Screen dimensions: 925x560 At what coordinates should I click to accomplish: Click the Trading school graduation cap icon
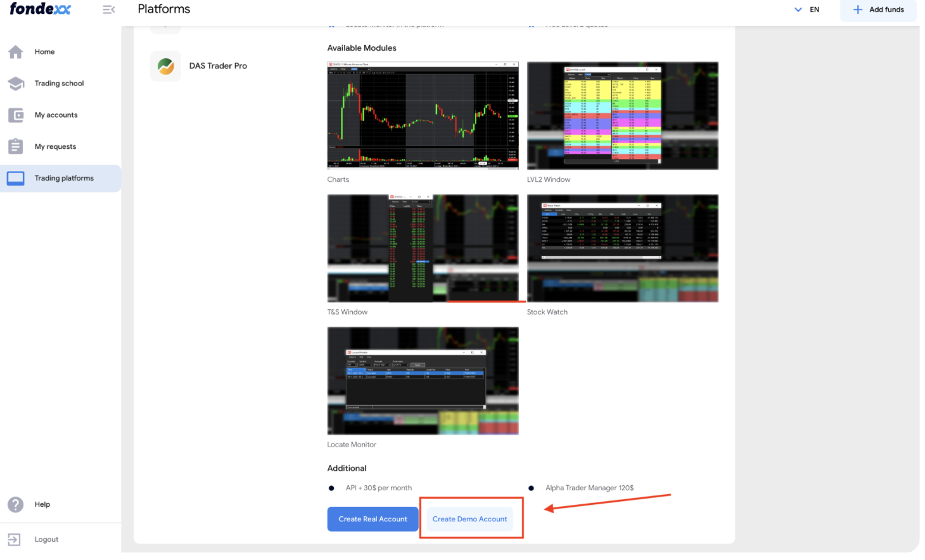tap(16, 84)
